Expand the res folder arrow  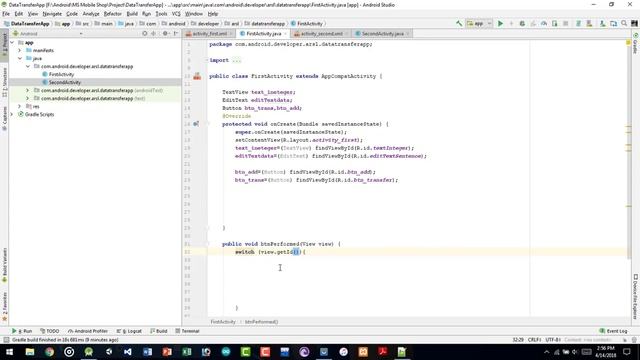(20, 106)
